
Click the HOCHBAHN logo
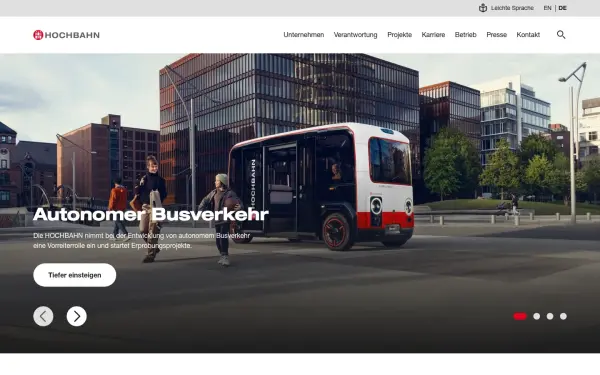[66, 35]
